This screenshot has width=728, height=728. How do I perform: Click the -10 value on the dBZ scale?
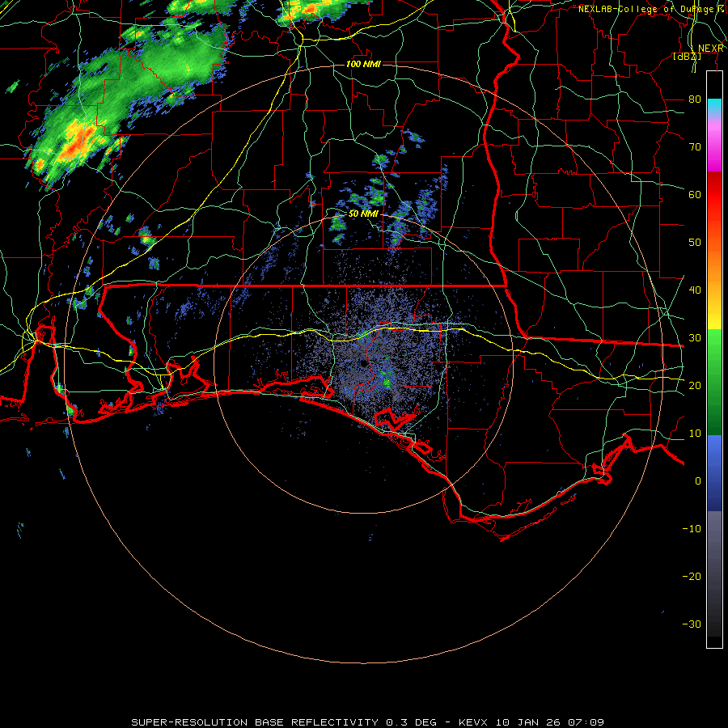click(692, 529)
